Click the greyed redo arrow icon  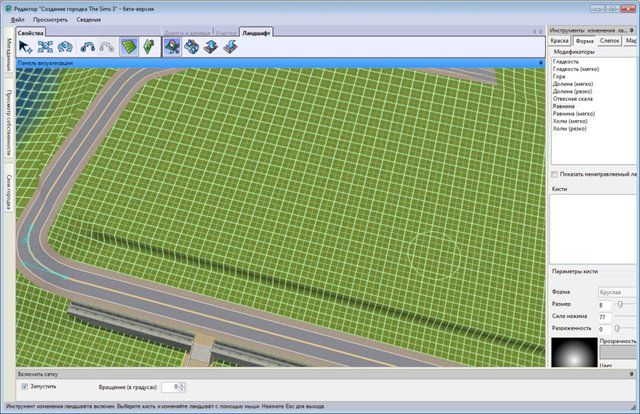(x=106, y=46)
